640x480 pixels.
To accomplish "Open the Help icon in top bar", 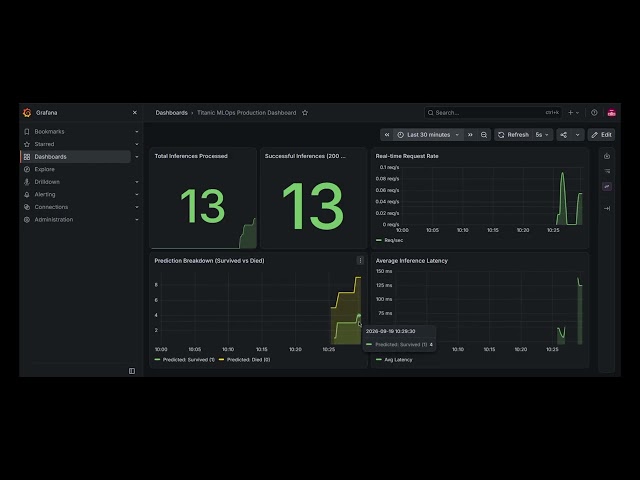I will (594, 113).
